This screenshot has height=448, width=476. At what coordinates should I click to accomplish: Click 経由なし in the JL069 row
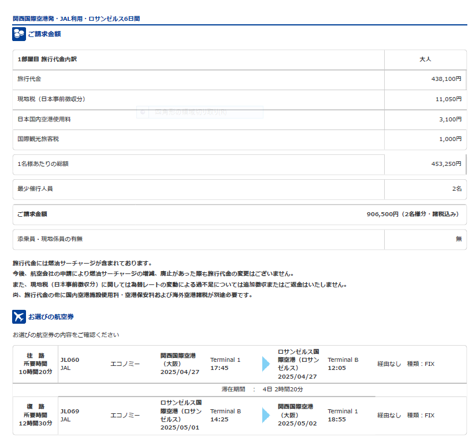pyautogui.click(x=389, y=415)
